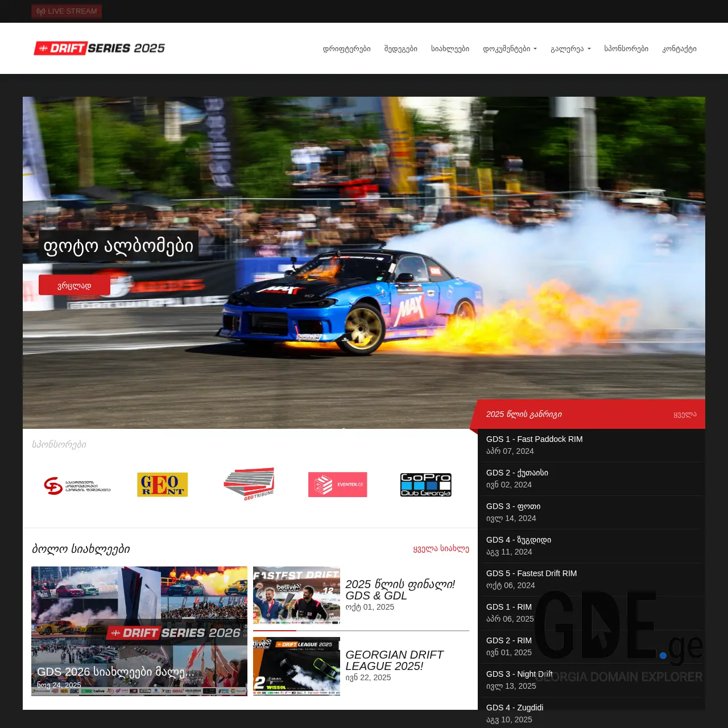This screenshot has width=728, height=728.
Task: Click the GoPro Club Georgia logo
Action: tap(425, 485)
